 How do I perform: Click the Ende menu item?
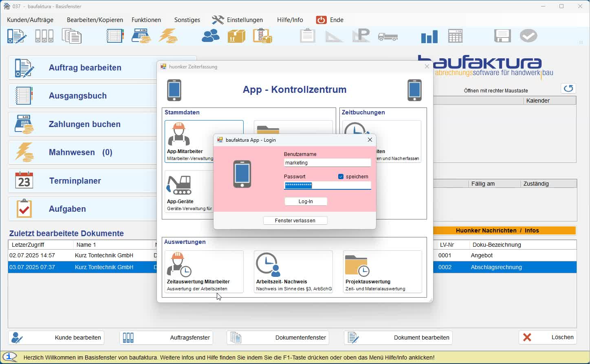pos(330,20)
